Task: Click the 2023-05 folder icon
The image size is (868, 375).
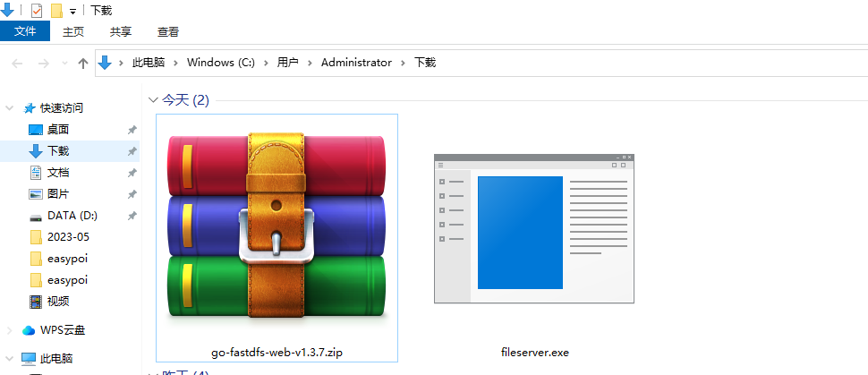Action: [36, 237]
